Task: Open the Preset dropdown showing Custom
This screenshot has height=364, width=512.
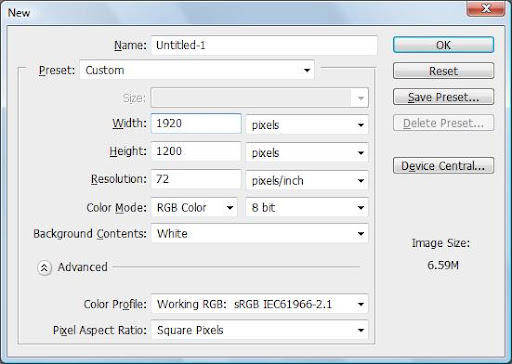Action: (197, 70)
